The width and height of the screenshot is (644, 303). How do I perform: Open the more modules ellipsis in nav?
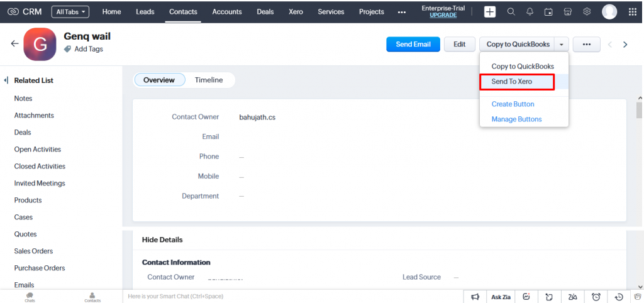coord(402,13)
